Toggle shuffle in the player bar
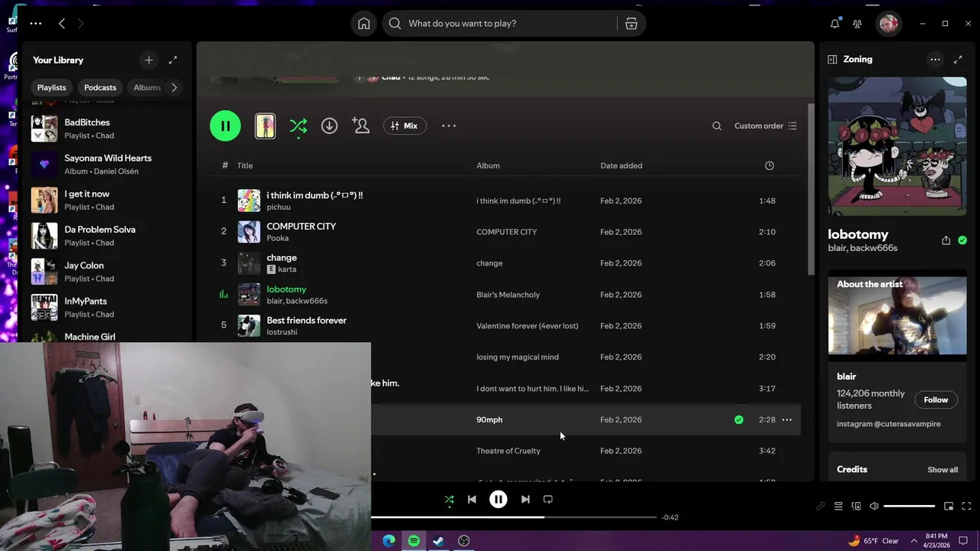Viewport: 980px width, 551px height. (x=449, y=500)
